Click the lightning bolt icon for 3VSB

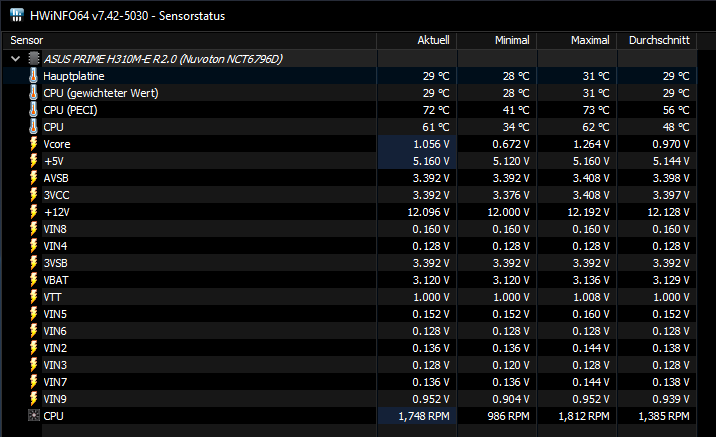pos(33,263)
